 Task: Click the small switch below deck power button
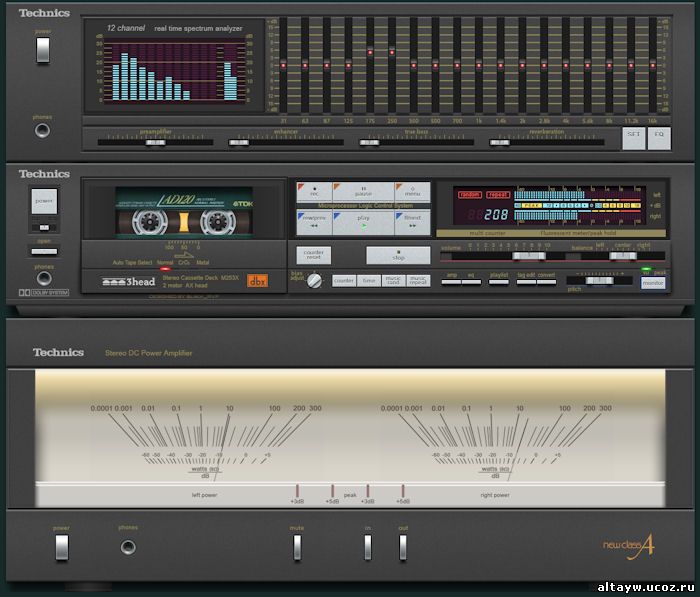point(44,227)
